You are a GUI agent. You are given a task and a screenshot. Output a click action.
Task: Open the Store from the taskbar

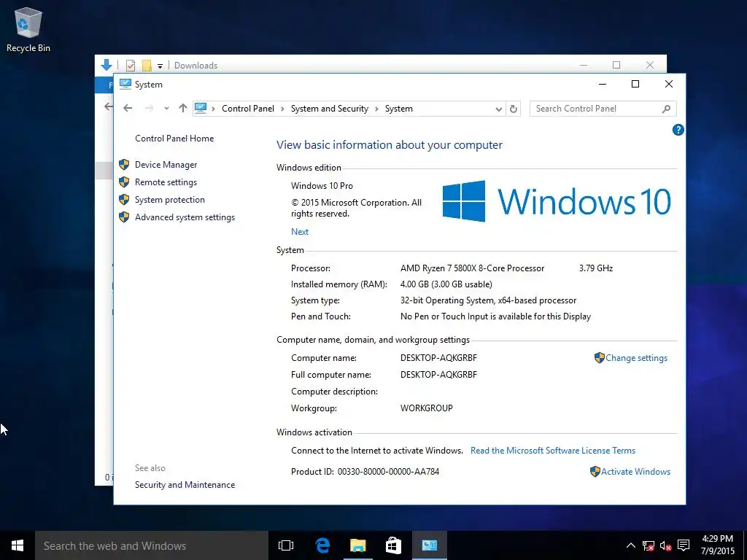(393, 545)
